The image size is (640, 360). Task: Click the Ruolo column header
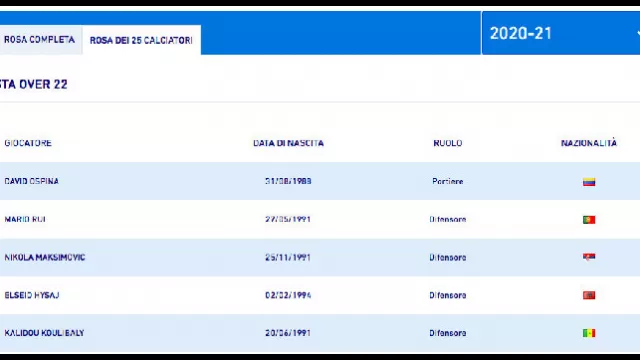(448, 143)
